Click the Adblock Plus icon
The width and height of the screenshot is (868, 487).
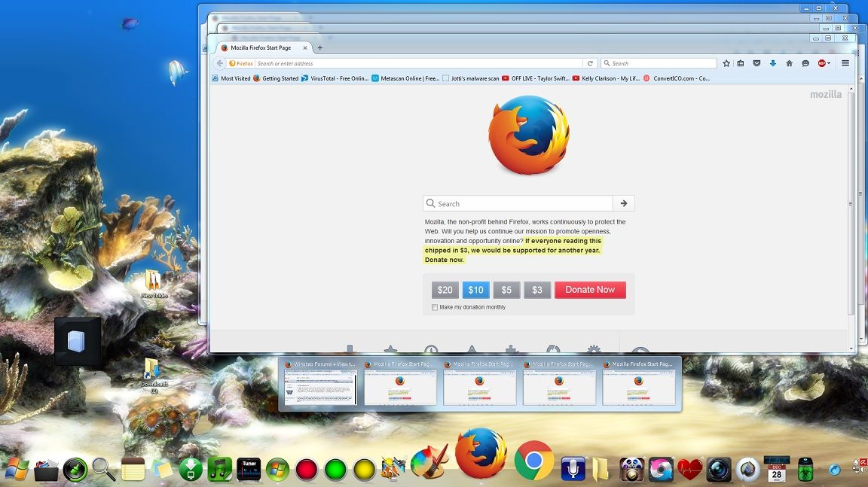pos(821,63)
